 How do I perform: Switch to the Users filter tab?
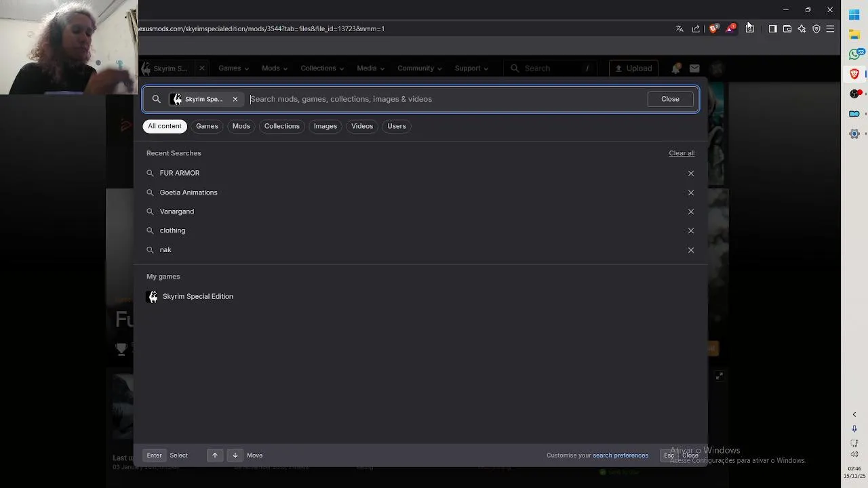click(397, 126)
